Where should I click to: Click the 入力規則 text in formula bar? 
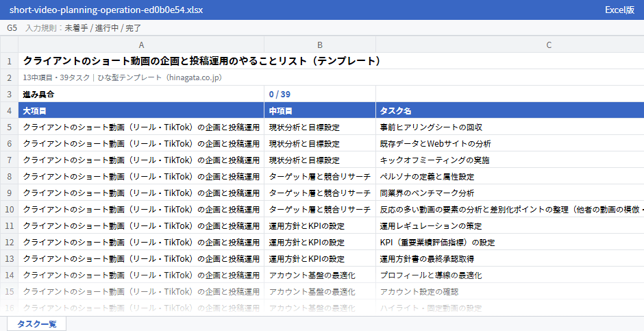point(84,28)
